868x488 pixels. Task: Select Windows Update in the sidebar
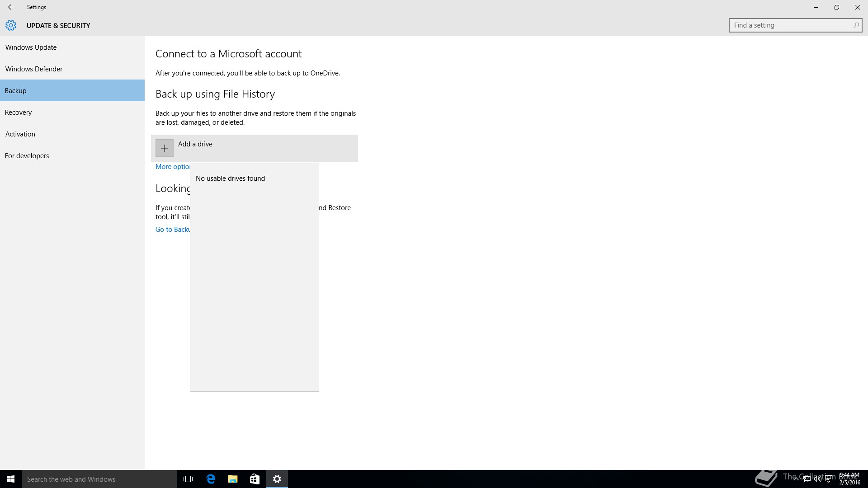pos(72,47)
